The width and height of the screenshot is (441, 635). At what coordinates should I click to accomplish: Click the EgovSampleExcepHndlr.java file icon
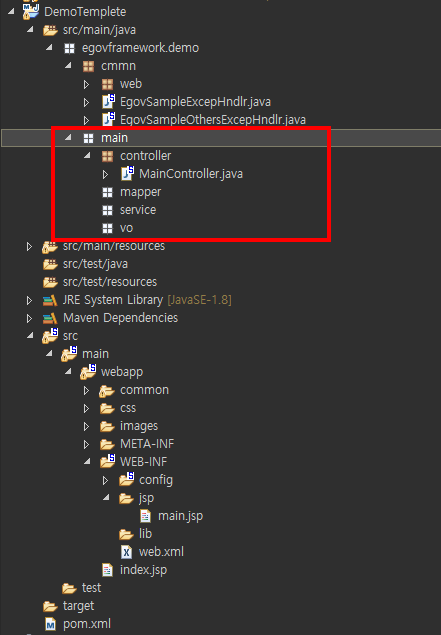[x=108, y=102]
